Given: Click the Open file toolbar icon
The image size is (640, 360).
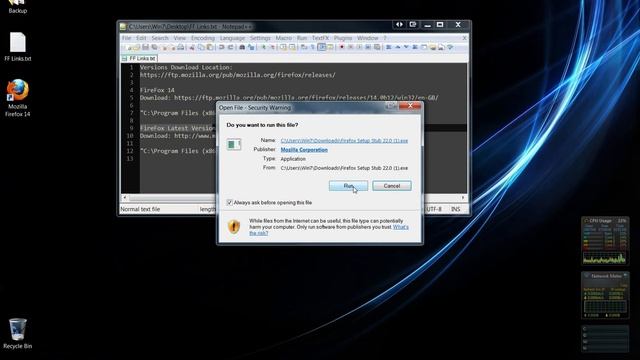Looking at the screenshot, I should click(137, 47).
